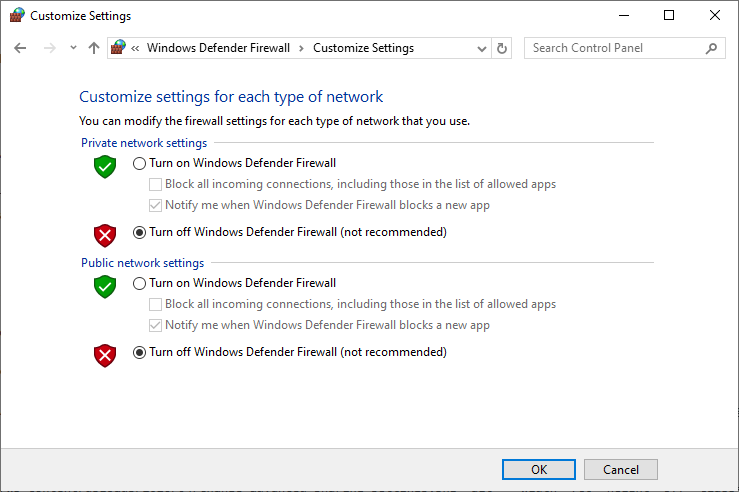This screenshot has width=739, height=492.
Task: Open the Recent locations chevron dropdown
Action: [73, 48]
